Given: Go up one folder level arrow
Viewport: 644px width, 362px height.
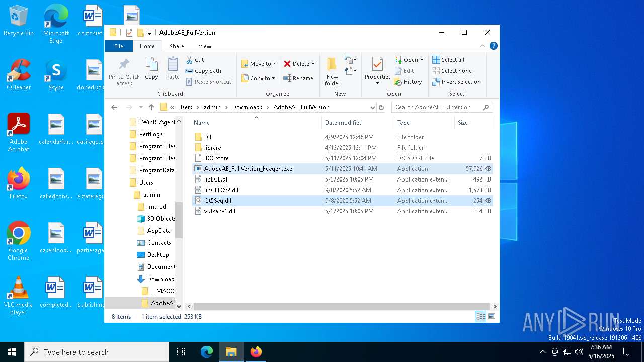Looking at the screenshot, I should click(x=151, y=107).
